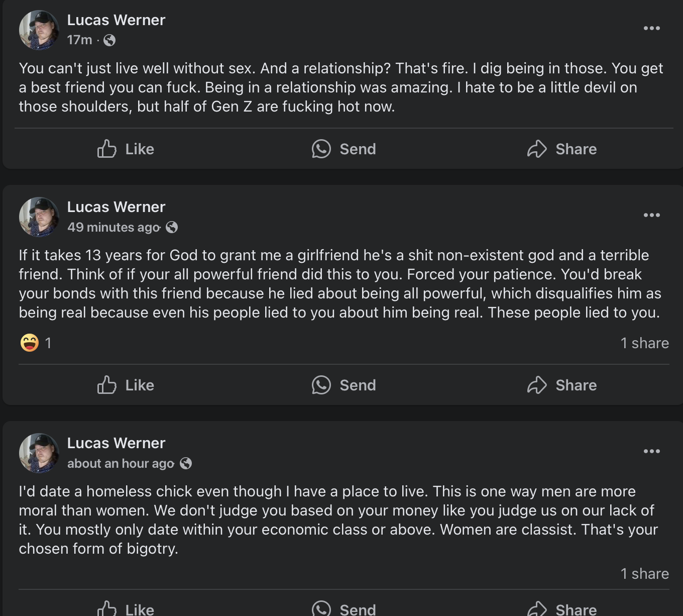
Task: Click the 'about an hour ago' timestamp
Action: pyautogui.click(x=121, y=463)
